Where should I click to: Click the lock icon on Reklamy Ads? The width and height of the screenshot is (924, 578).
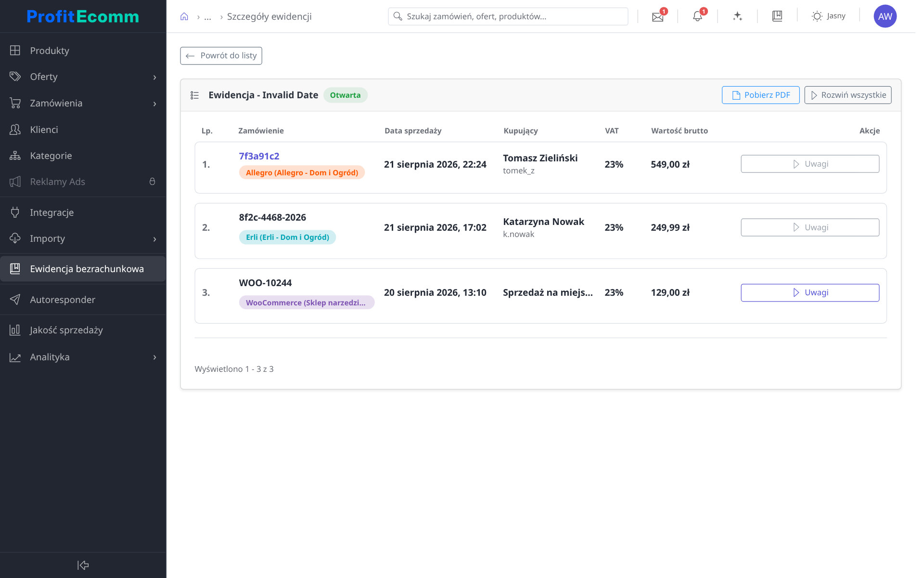tap(152, 182)
